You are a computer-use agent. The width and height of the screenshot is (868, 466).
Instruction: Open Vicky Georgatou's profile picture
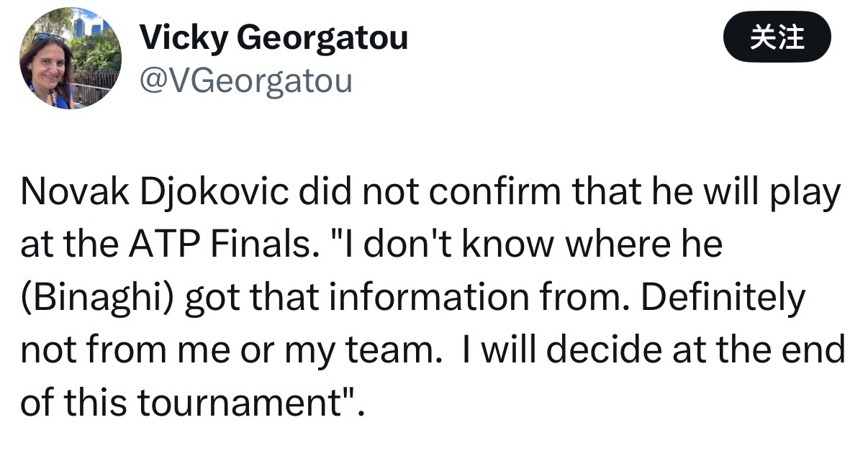click(x=70, y=58)
